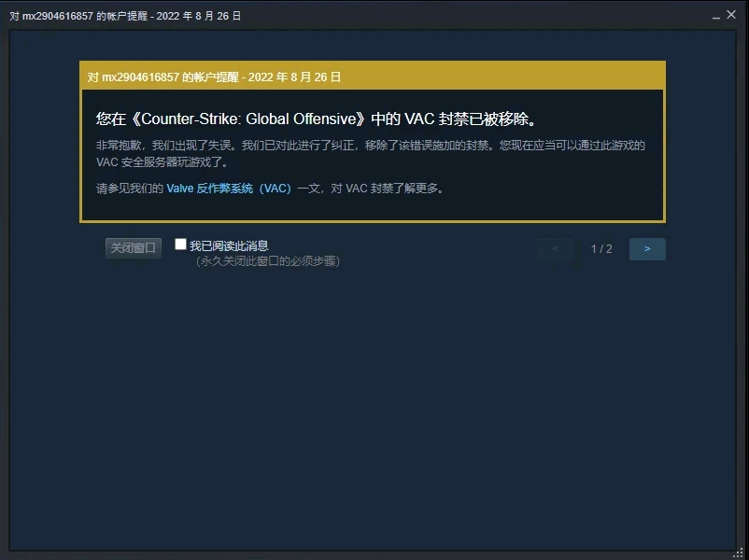749x560 pixels.
Task: Tick the 我已阅读此消息 checkbox
Action: pos(180,245)
